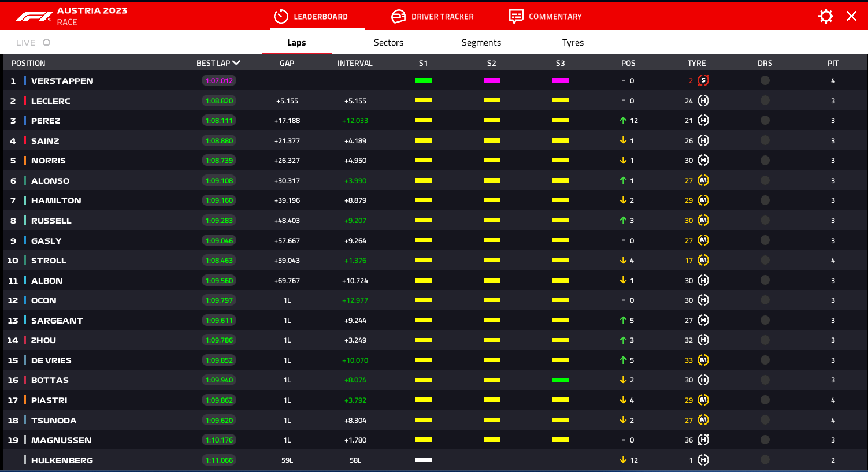Select the TSUNODA driver name
Screen dimensions: 868x472
(54, 421)
